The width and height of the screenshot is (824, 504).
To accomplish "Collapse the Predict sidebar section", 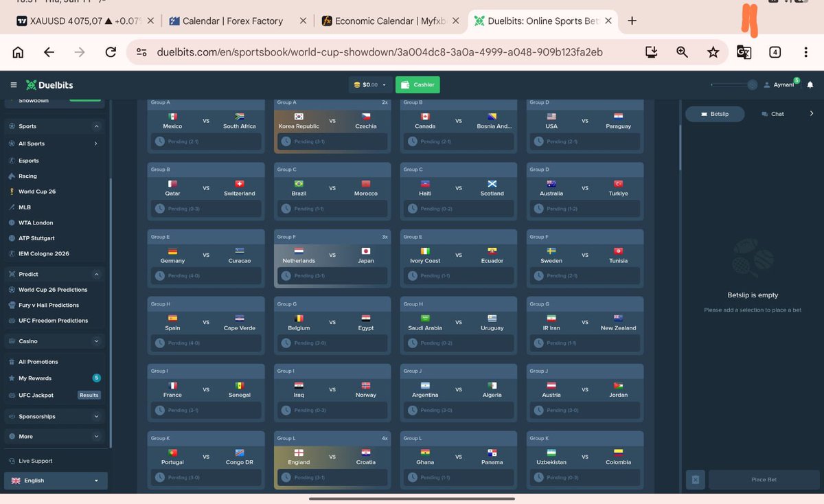I will (96, 274).
